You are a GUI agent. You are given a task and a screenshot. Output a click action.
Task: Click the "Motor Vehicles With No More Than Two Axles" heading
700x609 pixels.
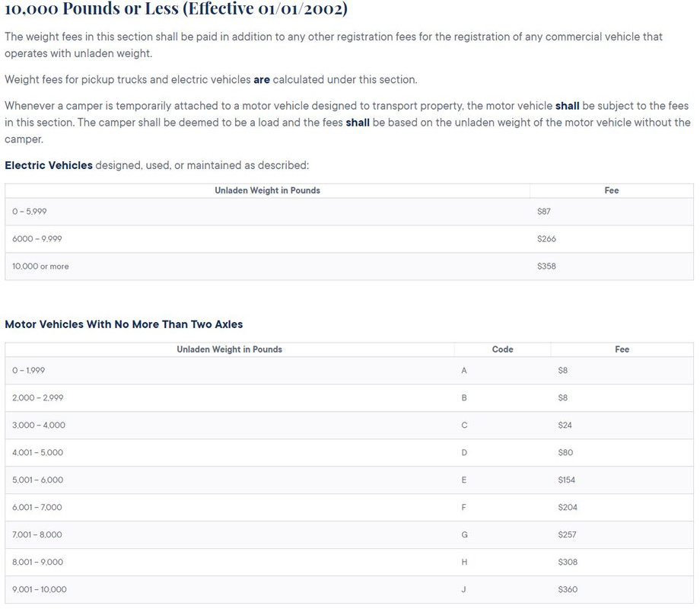pyautogui.click(x=124, y=324)
